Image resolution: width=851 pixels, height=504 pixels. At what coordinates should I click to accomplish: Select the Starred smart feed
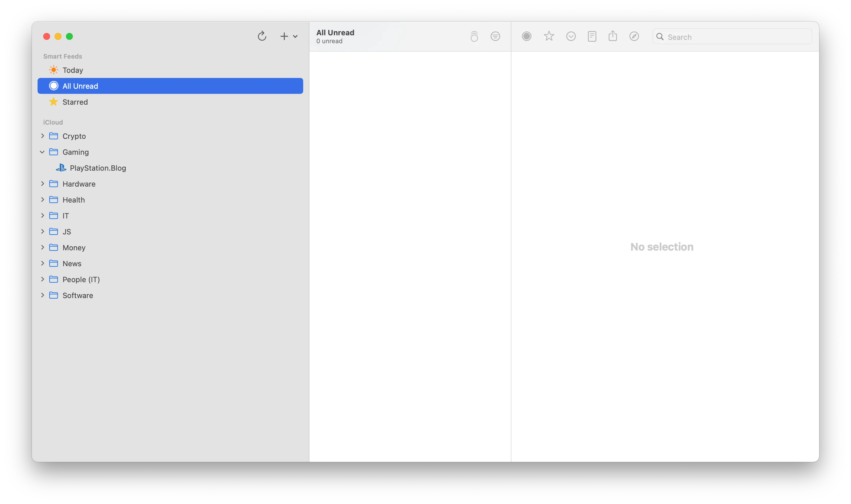coord(75,102)
